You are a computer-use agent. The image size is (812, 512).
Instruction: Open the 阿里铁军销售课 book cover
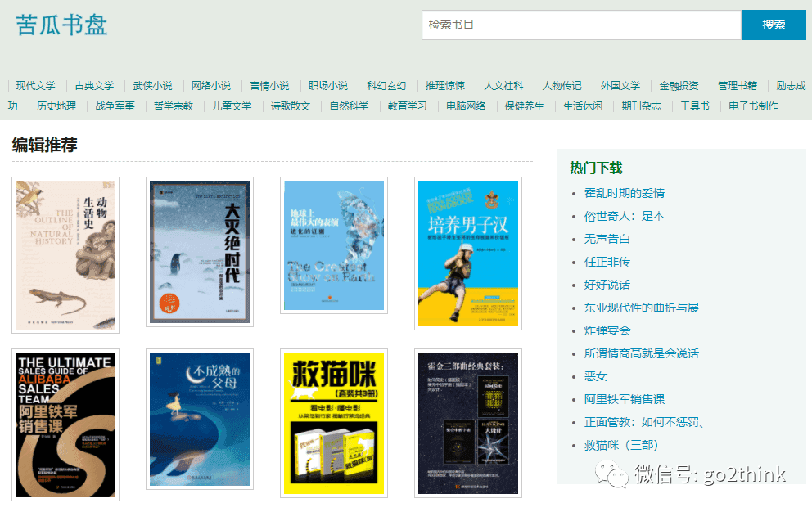click(x=65, y=425)
